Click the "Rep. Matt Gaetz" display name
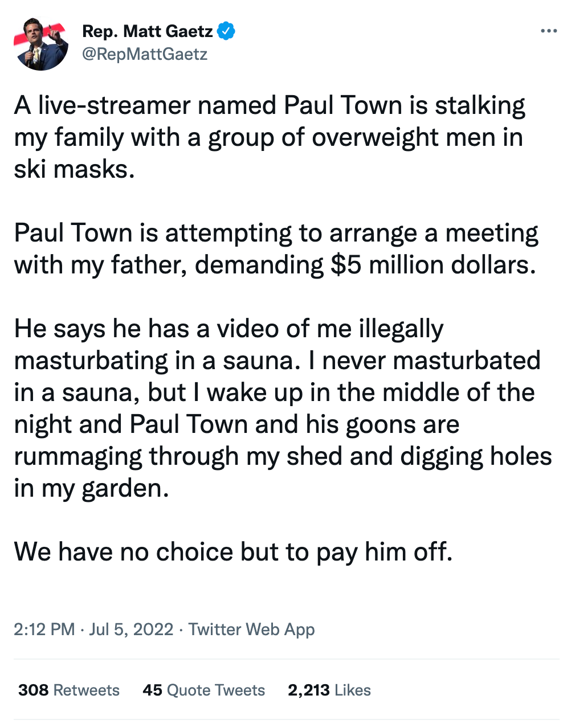563x728 pixels. tap(148, 31)
